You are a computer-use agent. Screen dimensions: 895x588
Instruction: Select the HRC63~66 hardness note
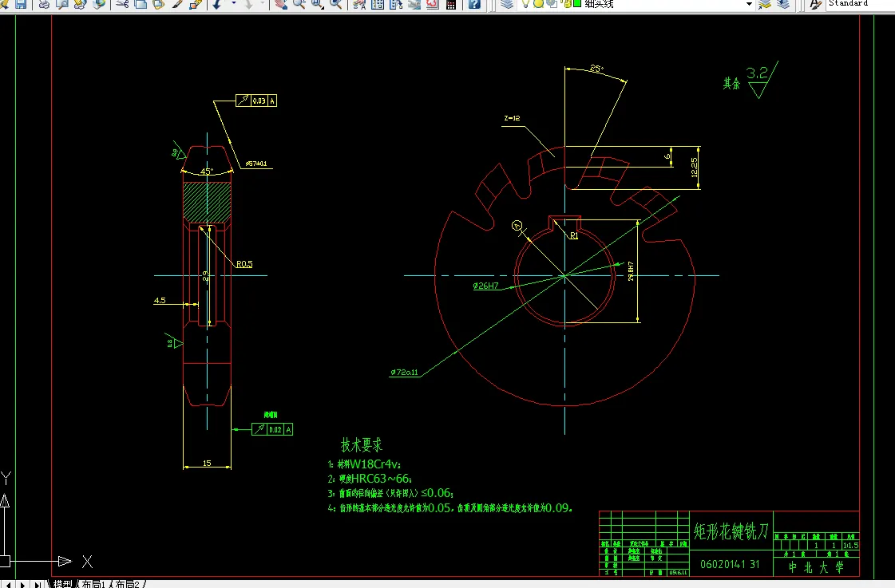(370, 479)
